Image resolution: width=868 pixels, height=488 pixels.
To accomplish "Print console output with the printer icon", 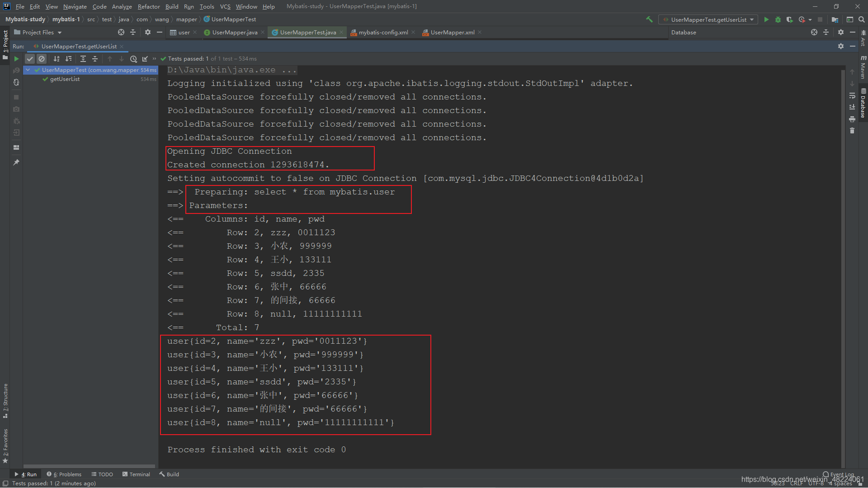I will 852,119.
